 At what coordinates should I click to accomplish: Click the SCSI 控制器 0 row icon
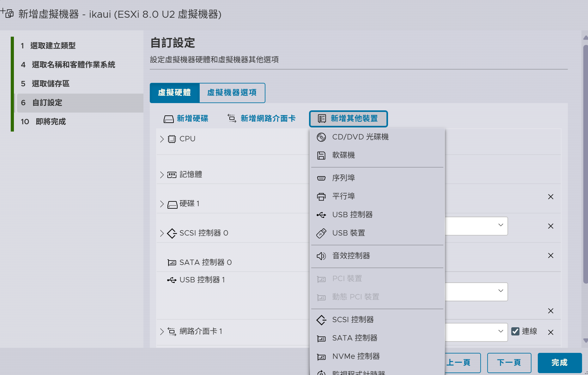tap(172, 233)
